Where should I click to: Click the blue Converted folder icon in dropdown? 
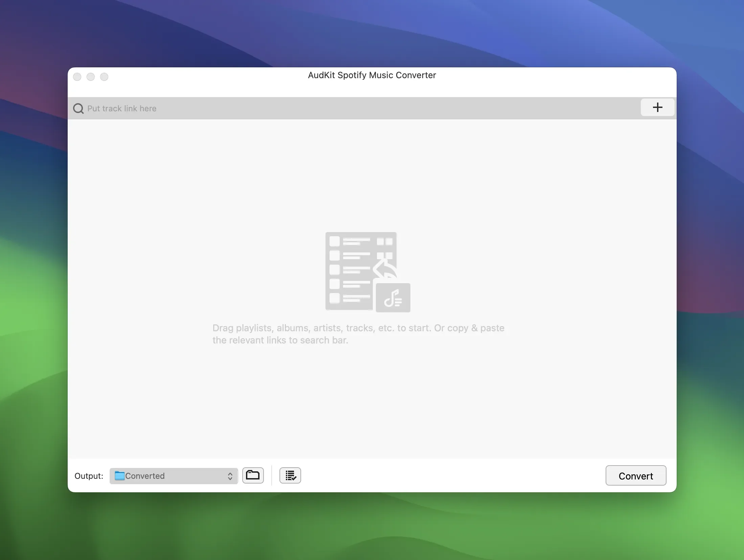[119, 476]
